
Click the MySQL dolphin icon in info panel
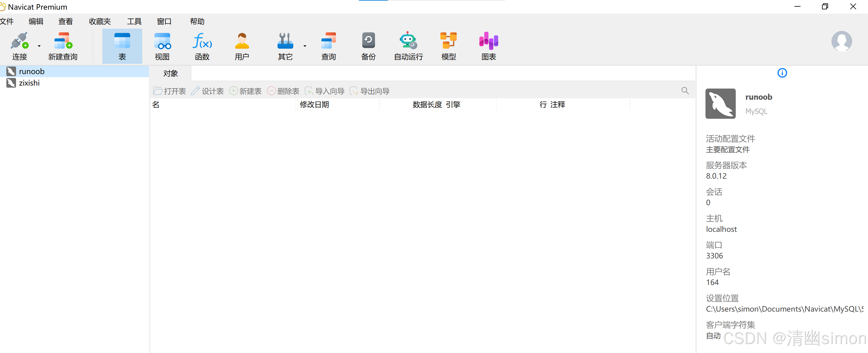coord(720,104)
